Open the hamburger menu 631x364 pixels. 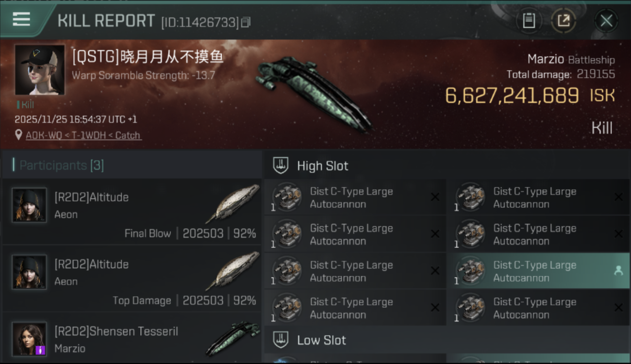pyautogui.click(x=21, y=19)
